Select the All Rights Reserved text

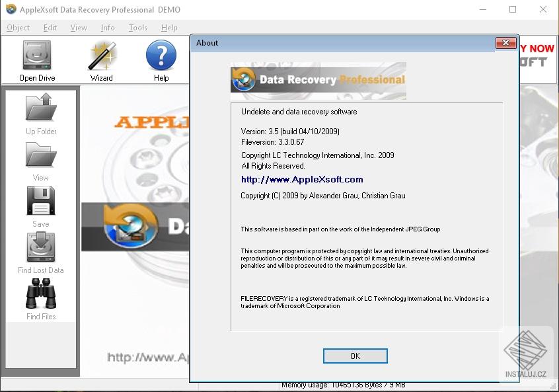(273, 166)
